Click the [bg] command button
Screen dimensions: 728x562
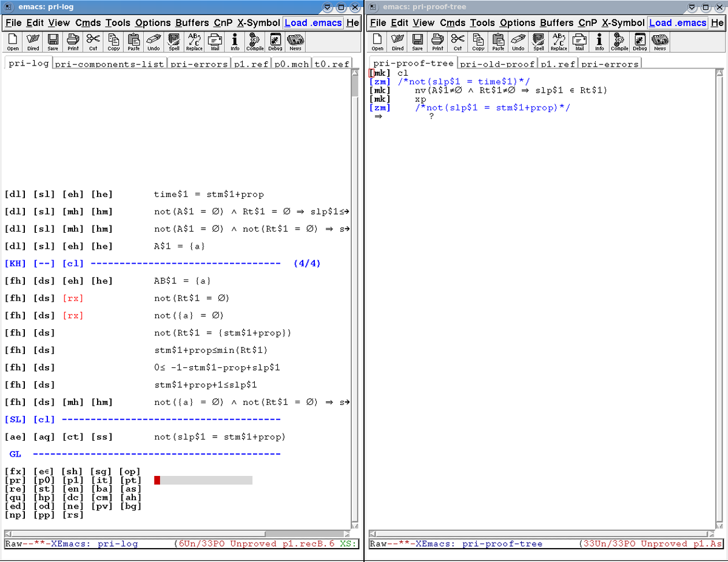(130, 506)
